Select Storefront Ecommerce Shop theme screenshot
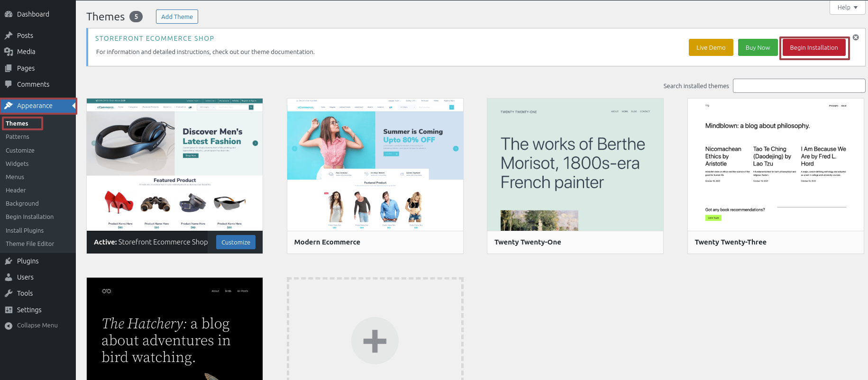Image resolution: width=868 pixels, height=380 pixels. tap(174, 165)
